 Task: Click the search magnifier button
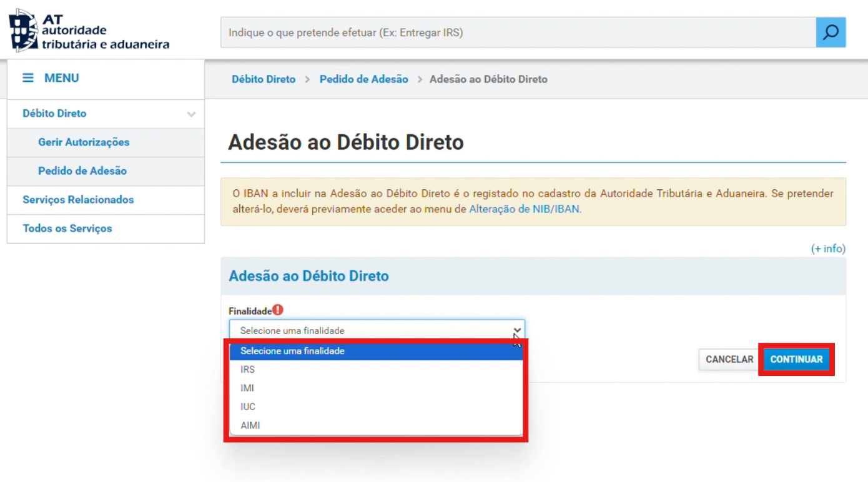[831, 32]
